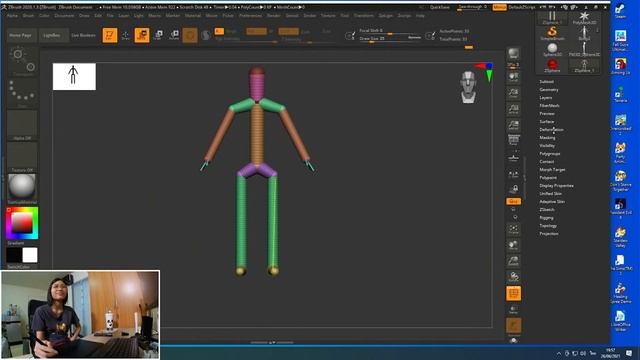Select the red ZSphere tool
The height and width of the screenshot is (360, 640).
(552, 65)
